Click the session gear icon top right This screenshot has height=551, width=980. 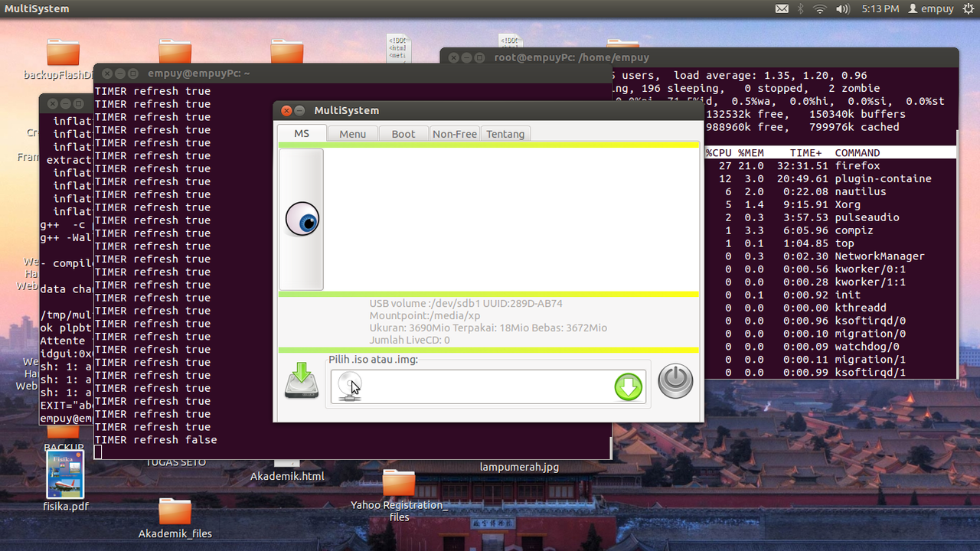pyautogui.click(x=968, y=8)
